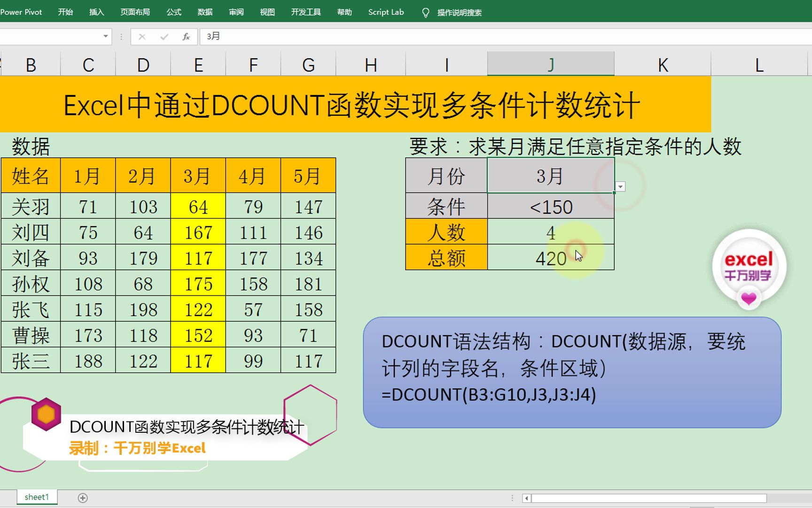Click the cancel entry X icon
812x508 pixels.
[x=142, y=37]
